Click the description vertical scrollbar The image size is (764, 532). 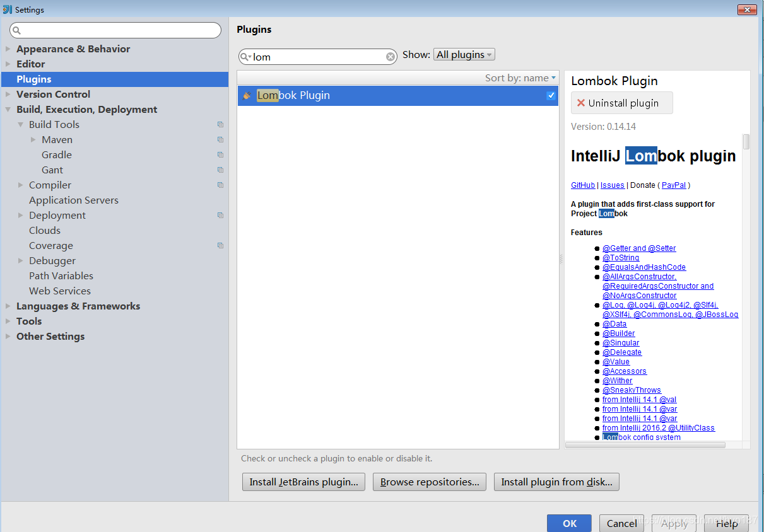click(x=746, y=142)
